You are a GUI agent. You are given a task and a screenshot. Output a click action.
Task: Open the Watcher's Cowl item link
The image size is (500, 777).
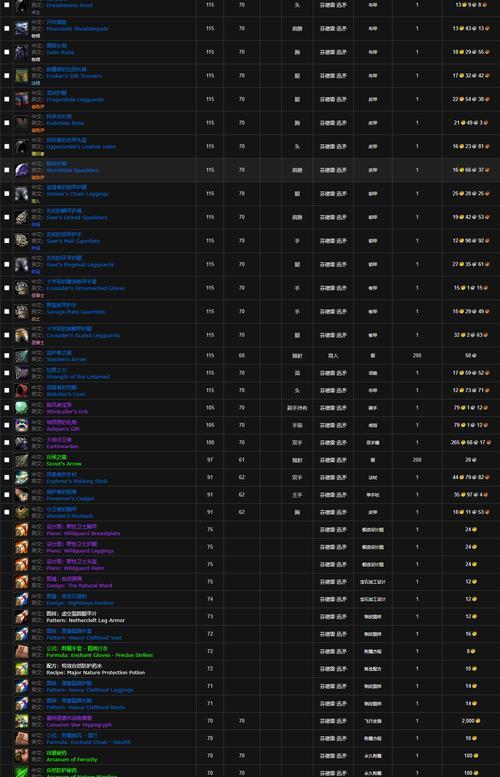click(x=65, y=394)
